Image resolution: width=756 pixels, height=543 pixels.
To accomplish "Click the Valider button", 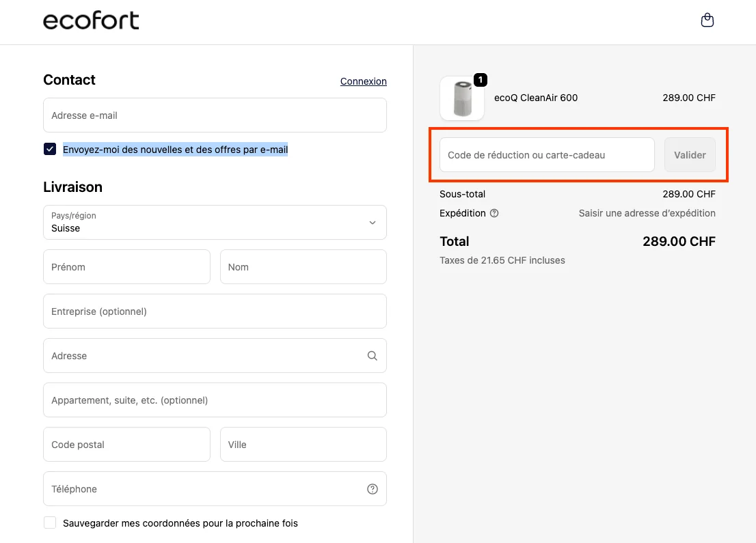I will point(690,155).
